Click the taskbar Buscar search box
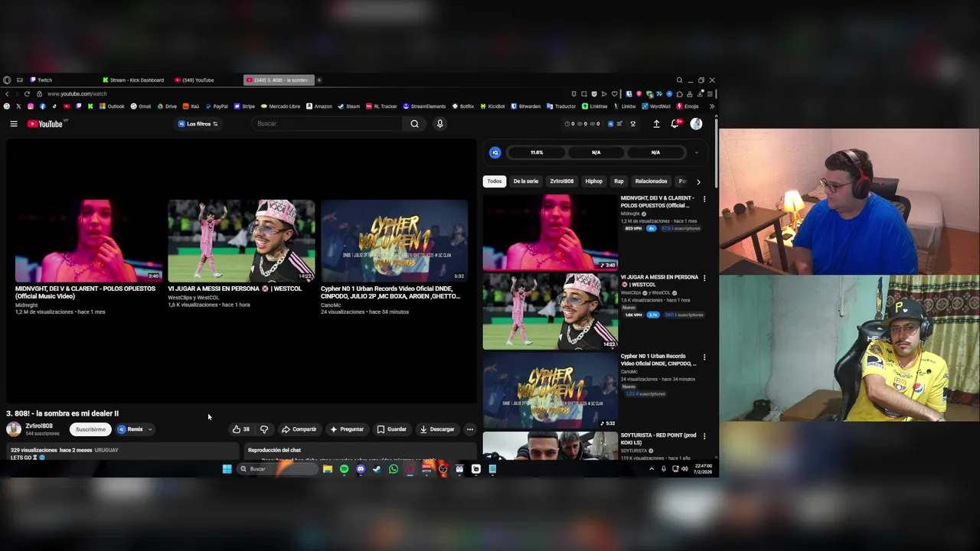 pos(277,469)
